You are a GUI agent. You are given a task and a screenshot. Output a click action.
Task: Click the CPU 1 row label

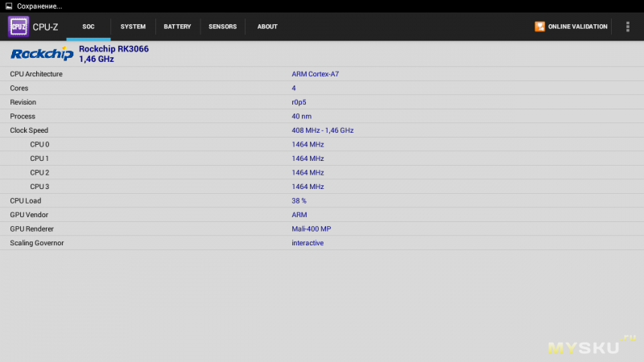pos(39,158)
